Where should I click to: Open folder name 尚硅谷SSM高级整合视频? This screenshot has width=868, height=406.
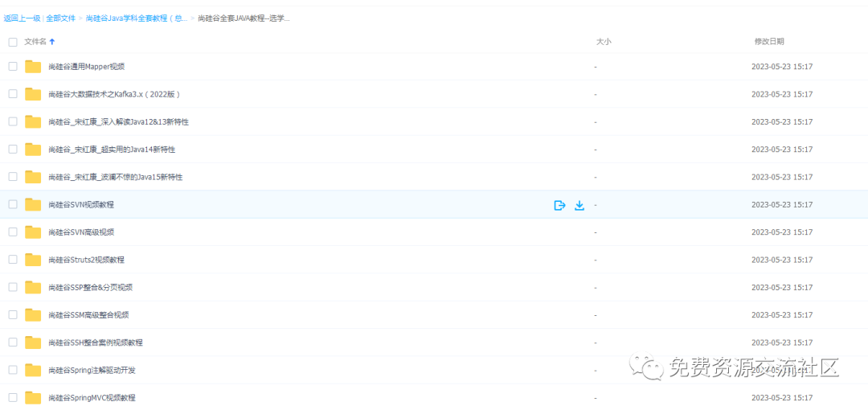(x=88, y=315)
